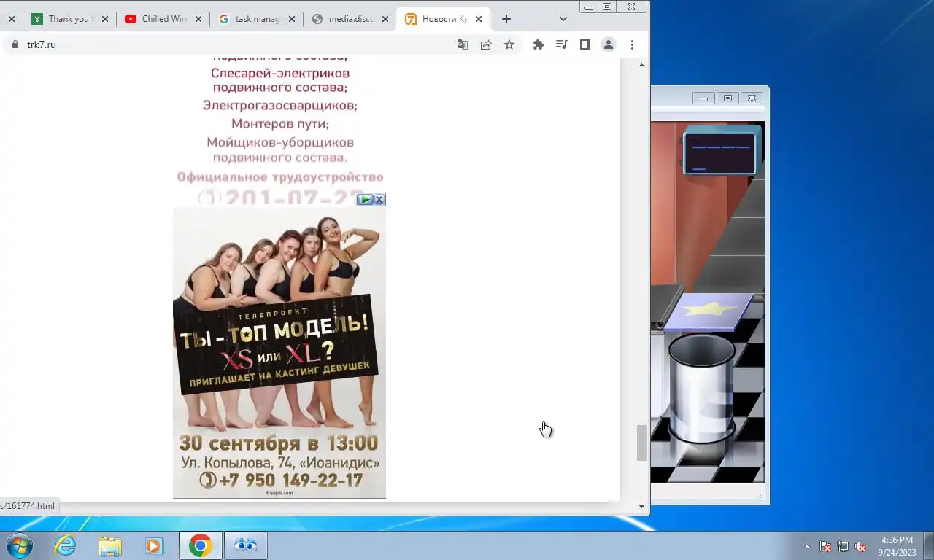Open the translate page icon in address bar
Image resolution: width=934 pixels, height=560 pixels.
[463, 44]
